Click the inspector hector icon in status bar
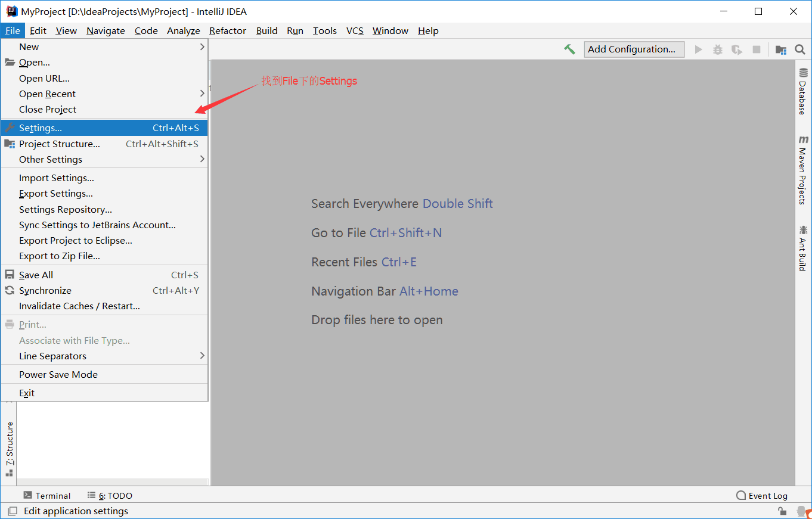The width and height of the screenshot is (812, 519). [x=801, y=511]
